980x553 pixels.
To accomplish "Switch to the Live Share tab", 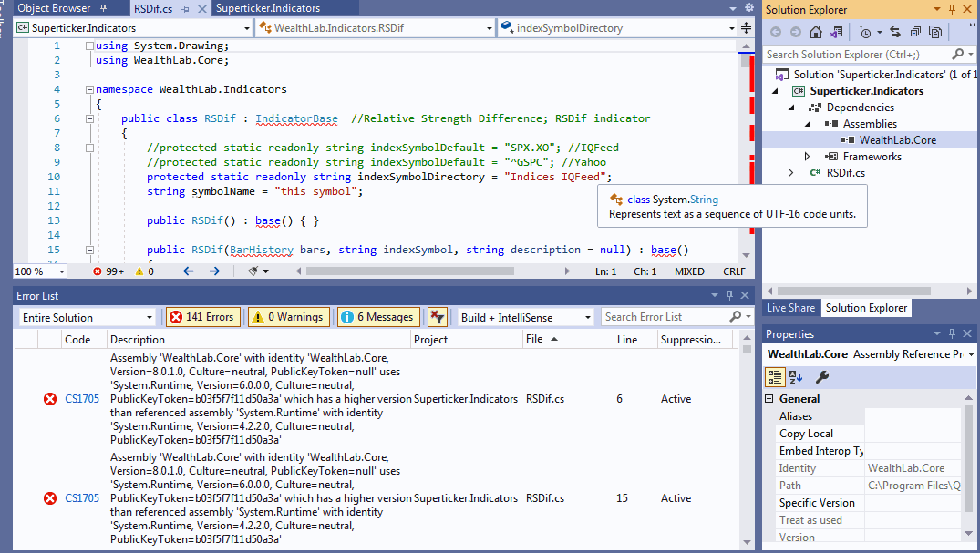I will point(789,307).
